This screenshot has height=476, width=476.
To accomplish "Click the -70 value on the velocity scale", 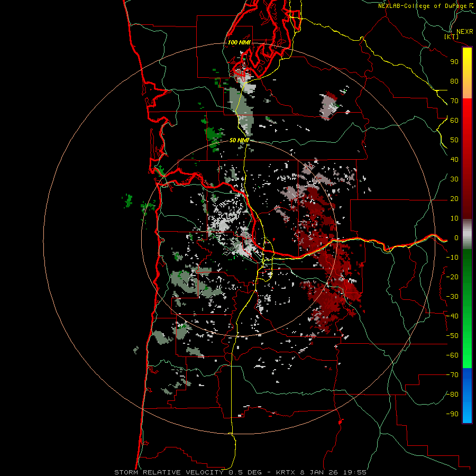I will point(452,375).
